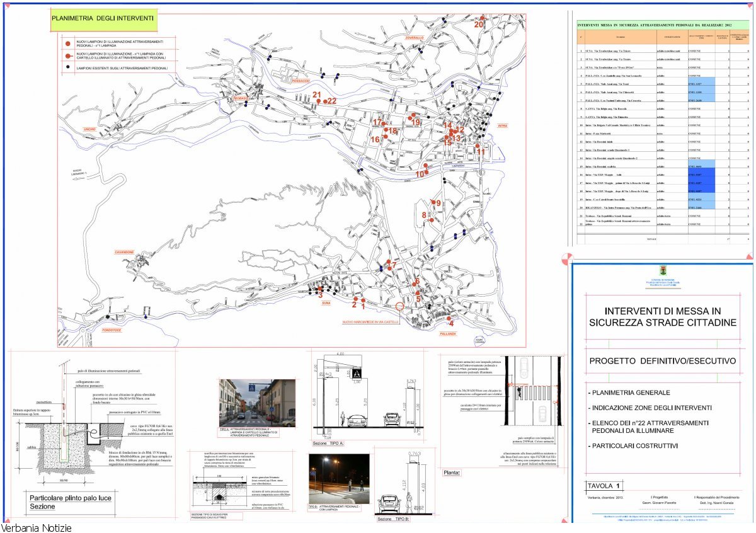The height and width of the screenshot is (533, 756).
Task: Click the Tavola 1 box
Action: tap(602, 486)
